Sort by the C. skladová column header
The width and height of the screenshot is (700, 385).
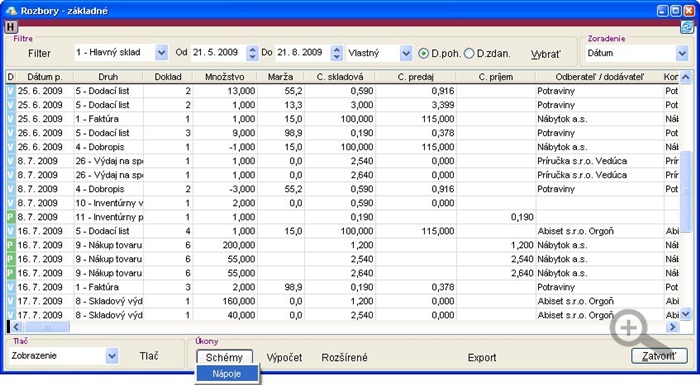[x=340, y=77]
